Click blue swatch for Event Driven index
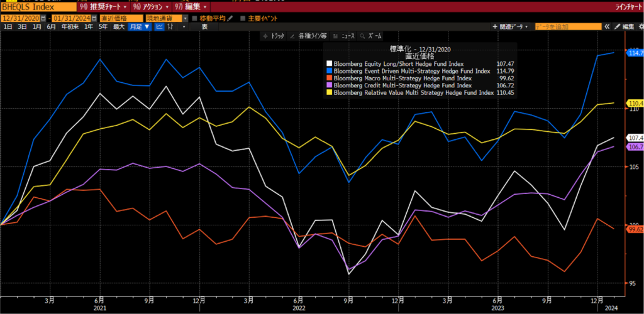 pos(329,71)
